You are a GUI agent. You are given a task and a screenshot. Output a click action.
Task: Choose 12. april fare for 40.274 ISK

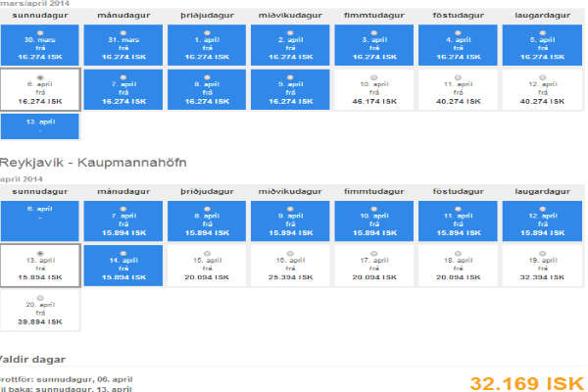542,76
